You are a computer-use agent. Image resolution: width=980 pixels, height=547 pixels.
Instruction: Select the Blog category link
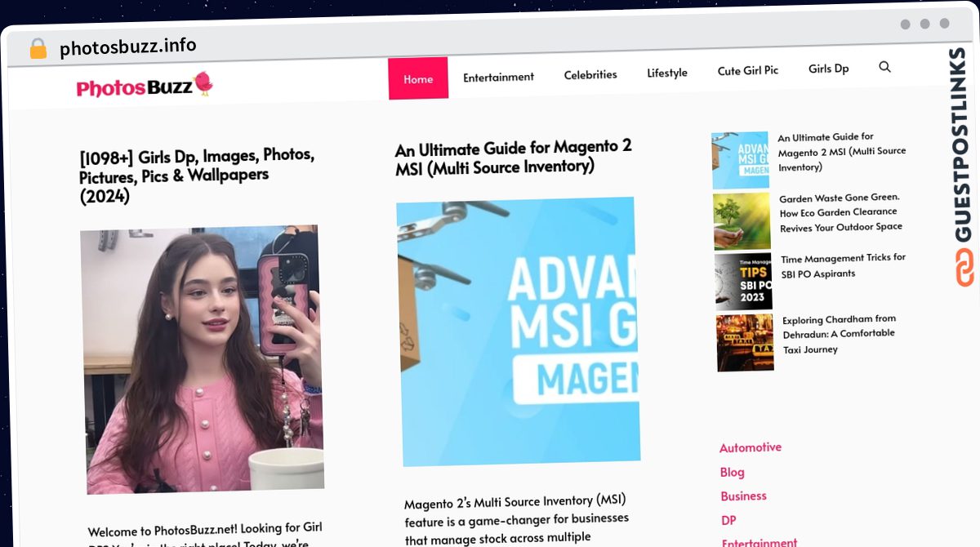(x=733, y=472)
